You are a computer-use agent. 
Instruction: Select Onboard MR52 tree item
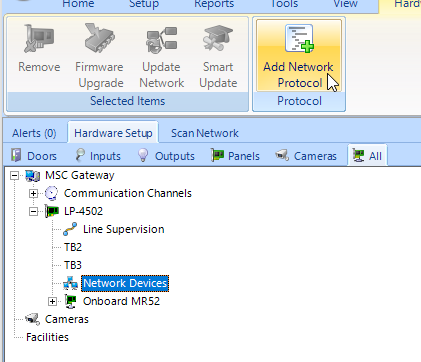click(x=121, y=301)
